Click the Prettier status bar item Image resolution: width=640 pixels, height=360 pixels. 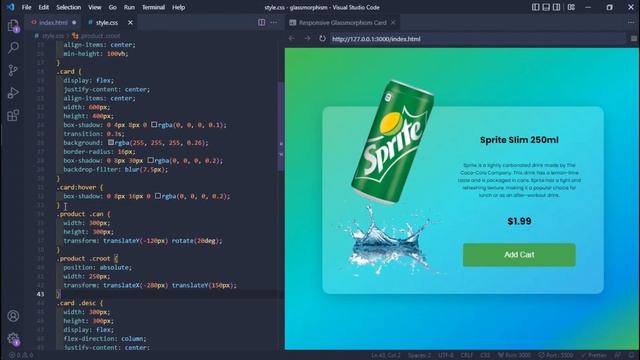(594, 355)
